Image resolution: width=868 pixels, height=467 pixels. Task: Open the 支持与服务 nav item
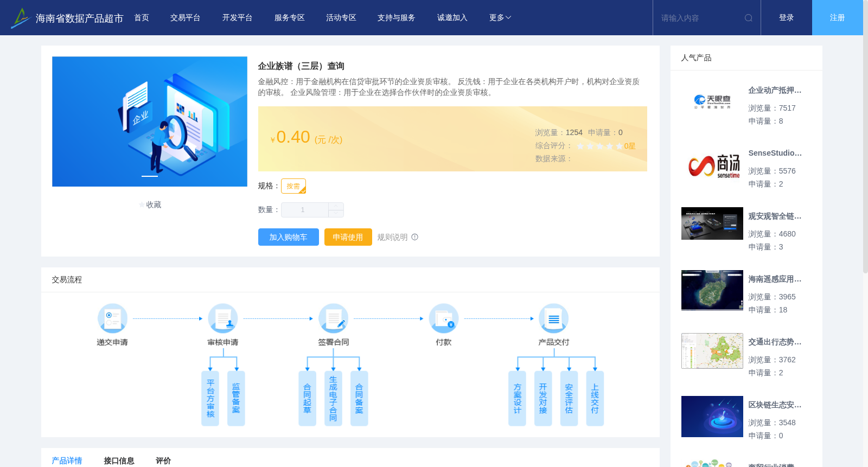point(397,18)
